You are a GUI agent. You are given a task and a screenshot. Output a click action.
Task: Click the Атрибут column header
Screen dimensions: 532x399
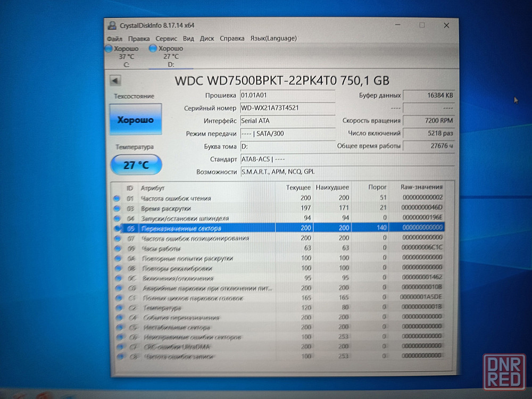(153, 188)
